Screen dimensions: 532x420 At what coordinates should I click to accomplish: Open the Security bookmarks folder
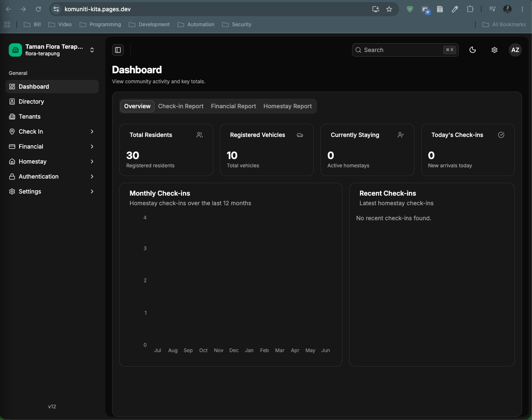(237, 25)
